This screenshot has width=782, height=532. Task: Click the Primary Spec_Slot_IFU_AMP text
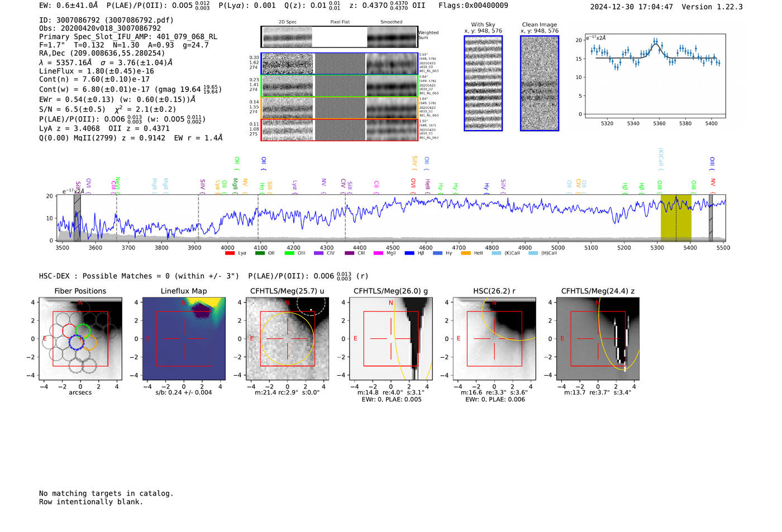128,37
